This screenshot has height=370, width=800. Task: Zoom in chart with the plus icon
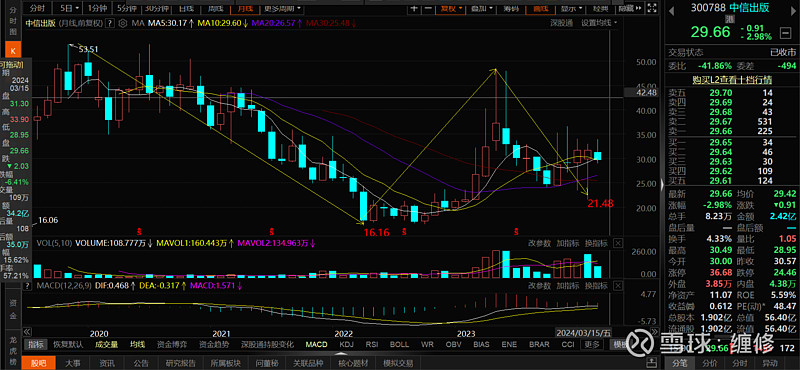414,8
